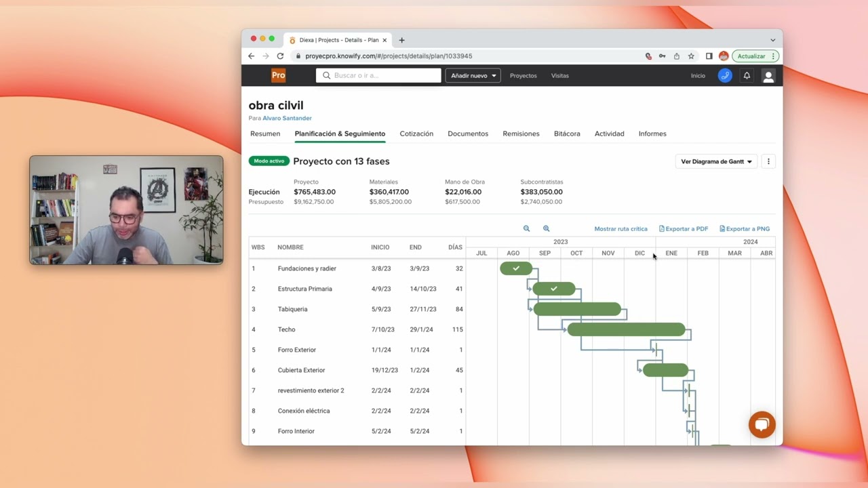Close the Diexa Projects tab
The width and height of the screenshot is (868, 488).
[384, 40]
